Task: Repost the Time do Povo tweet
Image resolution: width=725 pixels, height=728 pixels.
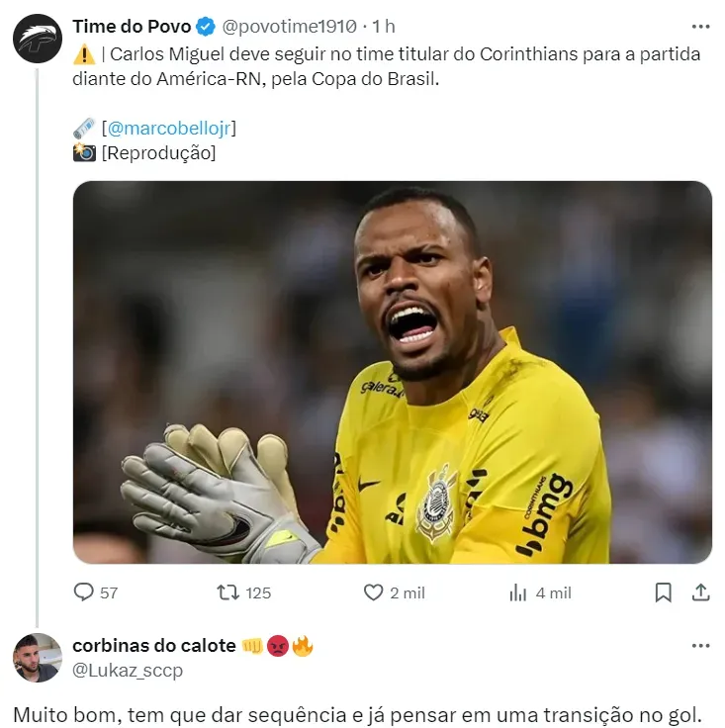Action: pos(228,591)
